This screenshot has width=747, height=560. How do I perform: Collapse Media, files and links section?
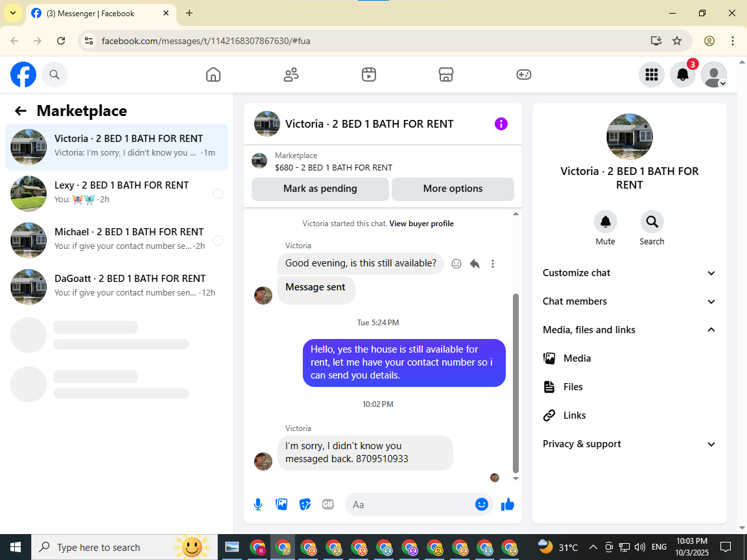[x=629, y=330]
